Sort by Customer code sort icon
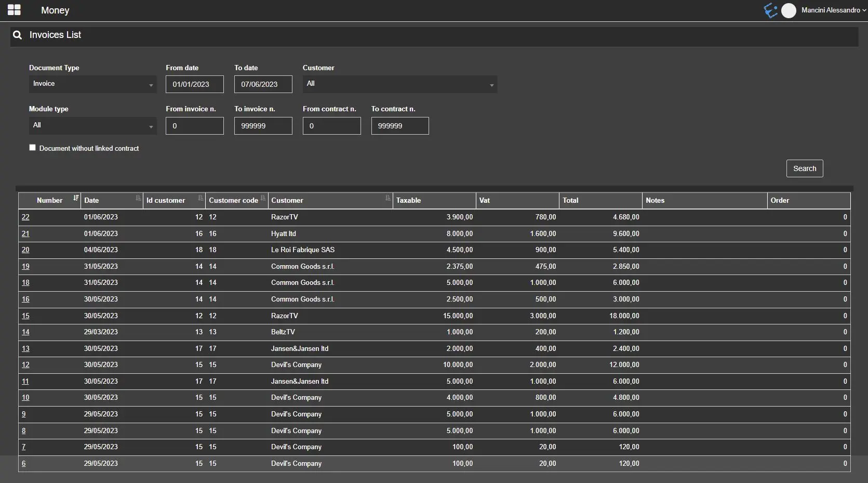The height and width of the screenshot is (483, 868). coord(263,198)
